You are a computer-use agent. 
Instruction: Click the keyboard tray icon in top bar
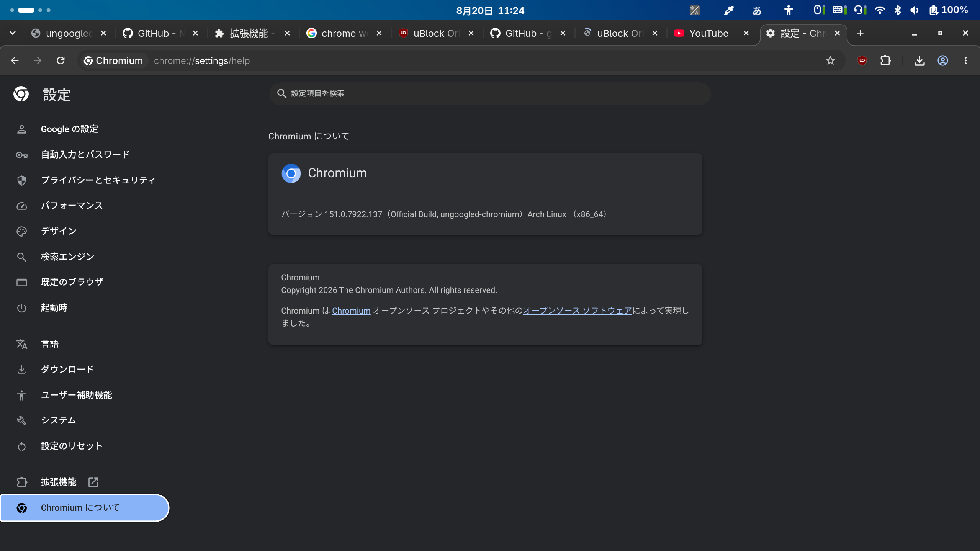pyautogui.click(x=839, y=10)
